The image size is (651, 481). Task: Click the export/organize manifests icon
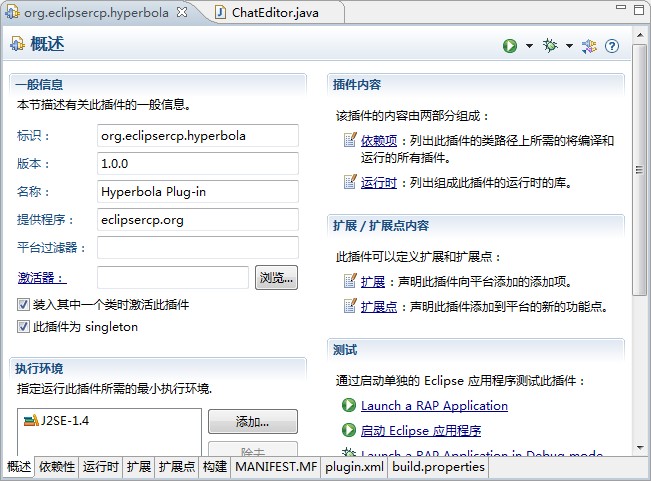(x=589, y=46)
